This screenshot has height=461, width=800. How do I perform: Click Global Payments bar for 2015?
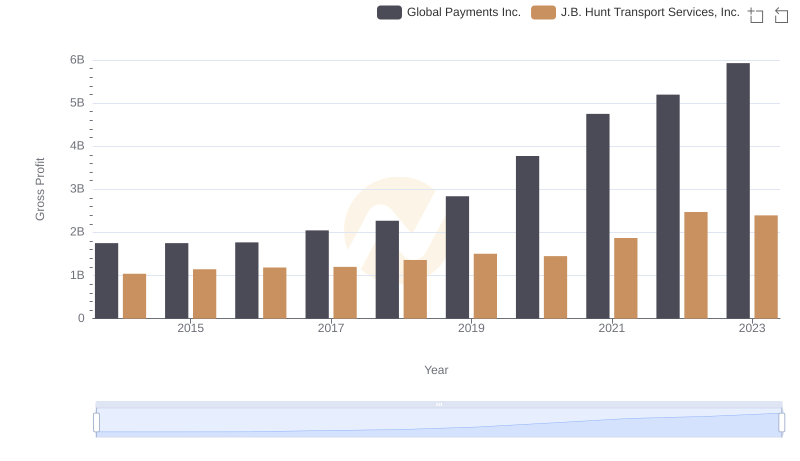177,281
